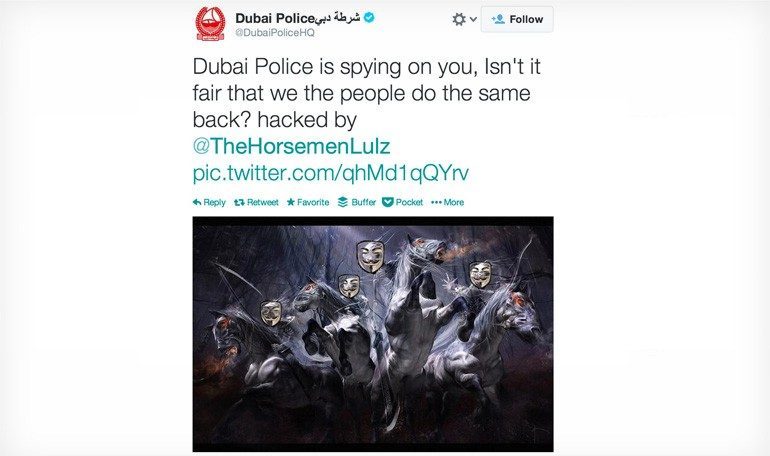Screen dimensions: 770x456
Task: Expand the arrow beside the gear
Action: [x=473, y=20]
